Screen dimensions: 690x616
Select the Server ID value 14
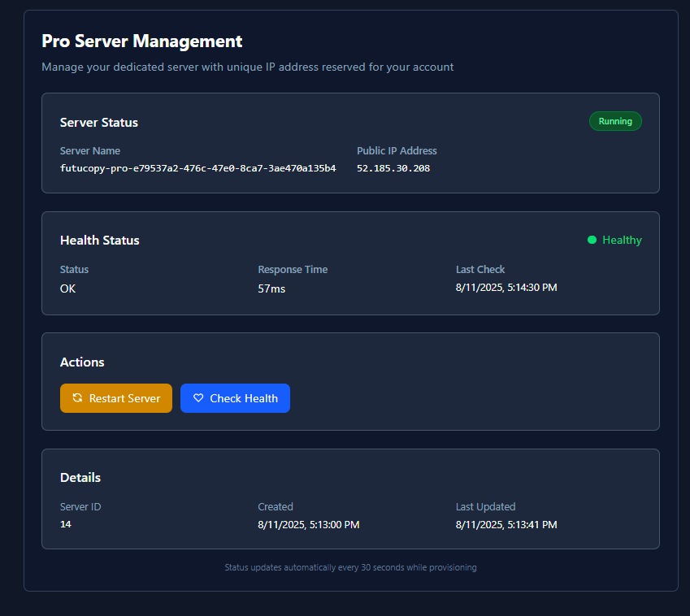(65, 524)
